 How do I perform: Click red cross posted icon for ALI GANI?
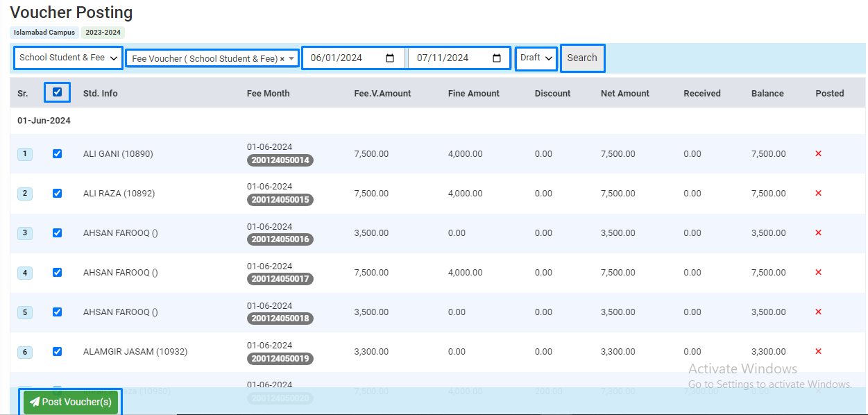(x=818, y=154)
